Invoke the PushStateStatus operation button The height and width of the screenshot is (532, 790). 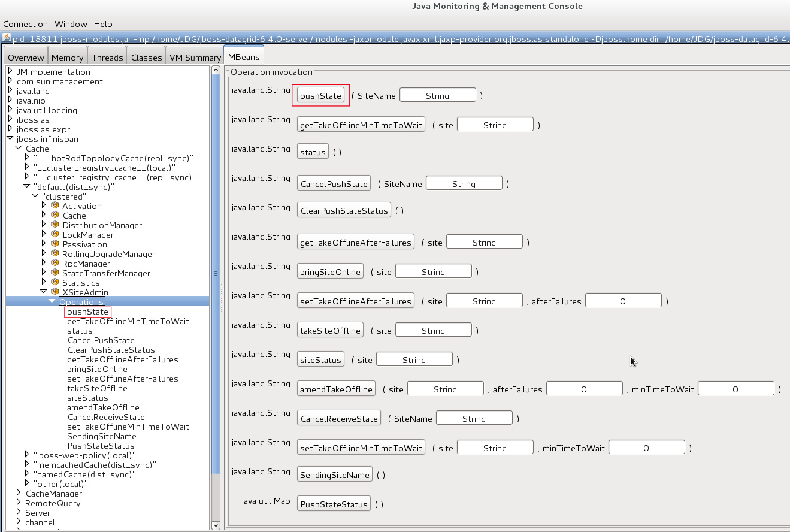[334, 504]
